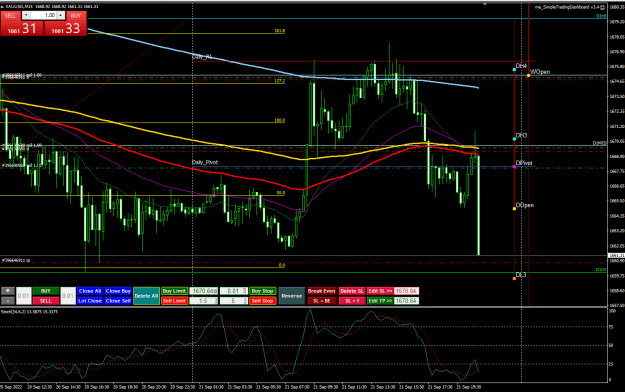Click the 1.5 value input field

pos(204,301)
